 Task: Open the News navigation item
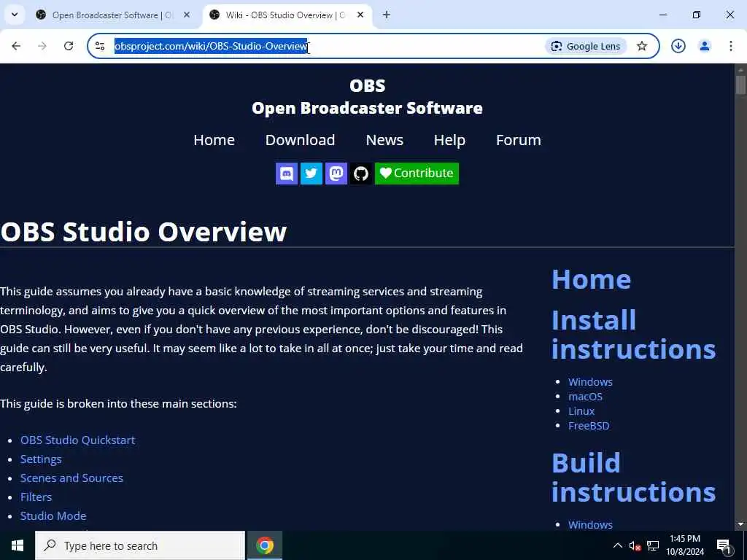coord(384,140)
